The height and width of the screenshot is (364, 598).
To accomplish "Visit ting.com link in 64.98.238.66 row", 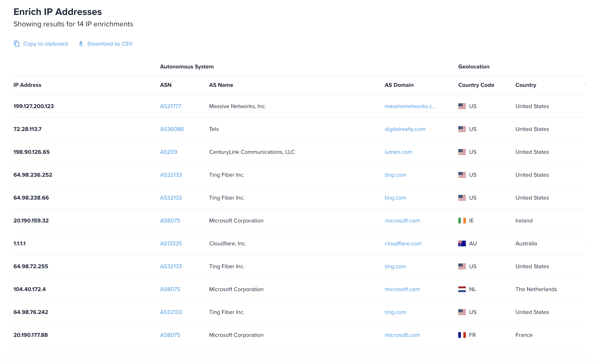I will tap(395, 198).
